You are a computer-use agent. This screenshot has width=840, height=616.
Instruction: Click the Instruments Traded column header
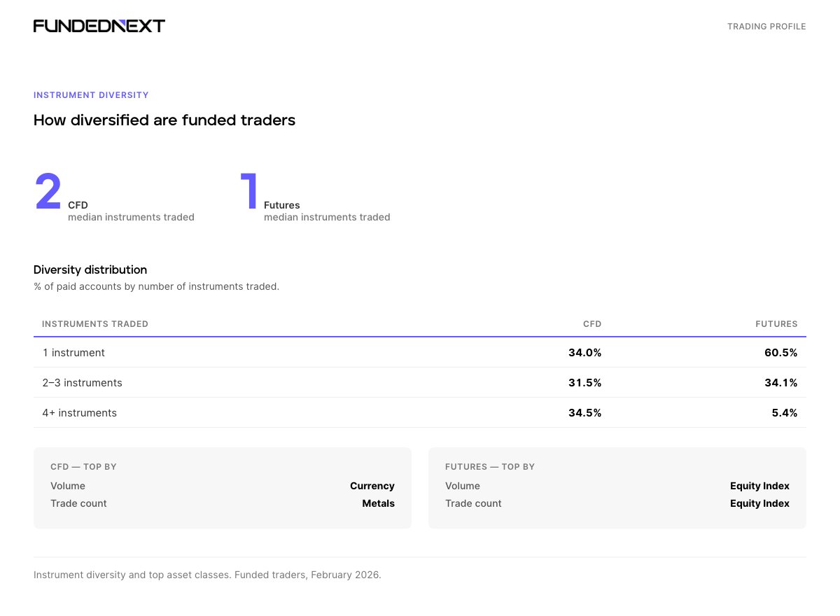(x=95, y=324)
